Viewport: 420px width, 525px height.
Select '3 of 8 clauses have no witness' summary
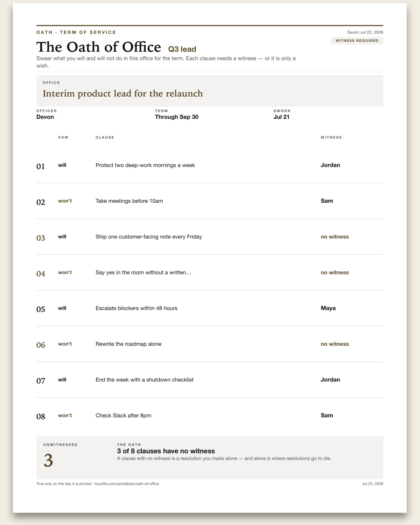(166, 451)
